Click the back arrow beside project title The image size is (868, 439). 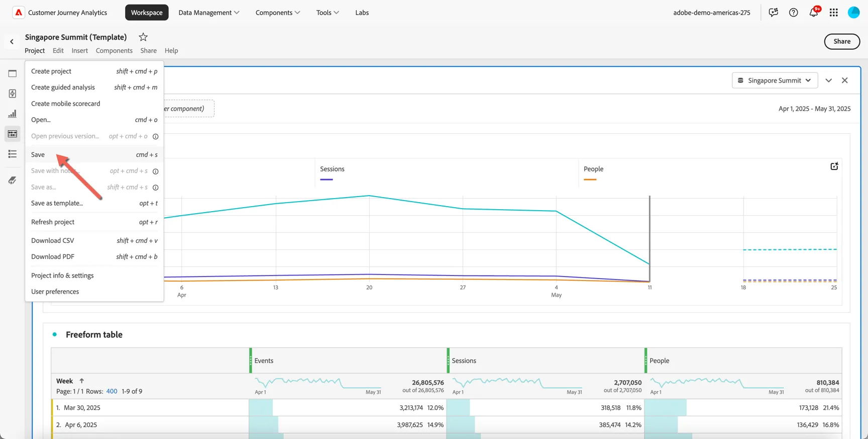tap(12, 42)
